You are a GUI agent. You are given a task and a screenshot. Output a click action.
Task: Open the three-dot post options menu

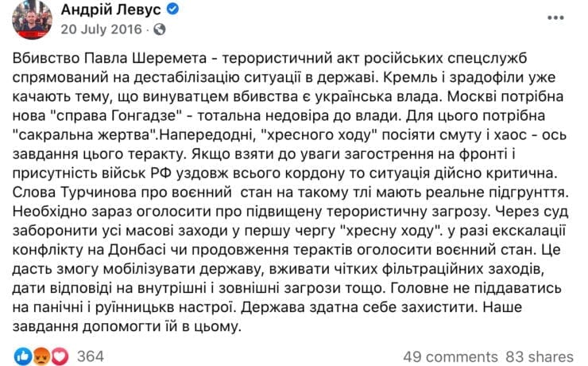pyautogui.click(x=555, y=18)
